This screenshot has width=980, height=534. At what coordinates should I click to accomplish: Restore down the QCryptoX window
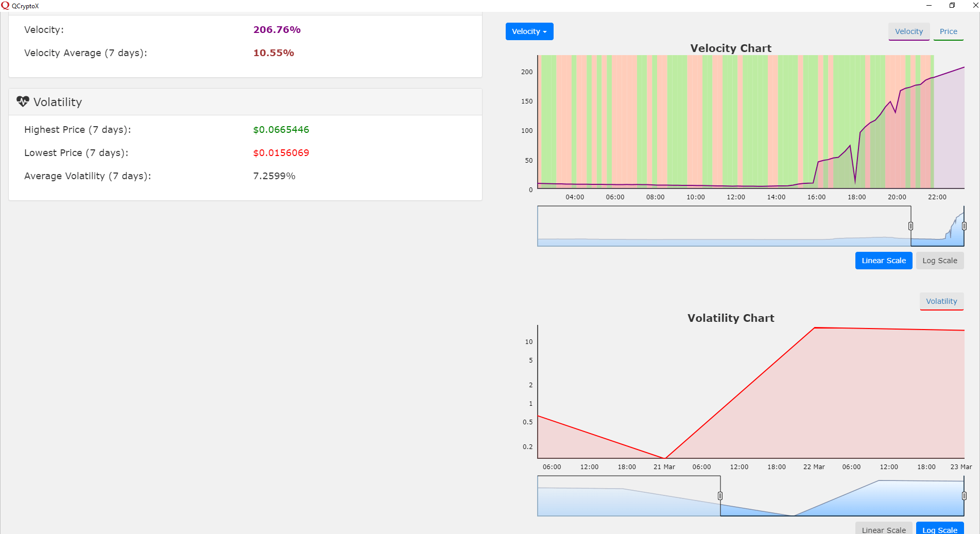[952, 6]
